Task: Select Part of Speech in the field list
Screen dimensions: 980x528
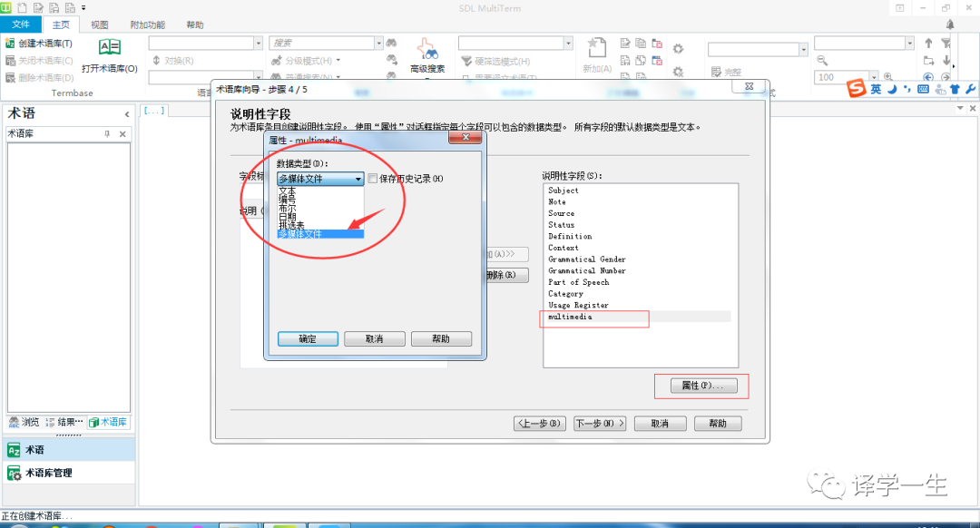Action: [579, 282]
